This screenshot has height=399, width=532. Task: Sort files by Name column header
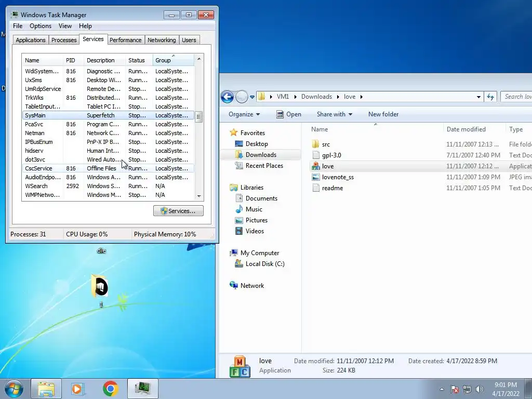[x=375, y=129]
